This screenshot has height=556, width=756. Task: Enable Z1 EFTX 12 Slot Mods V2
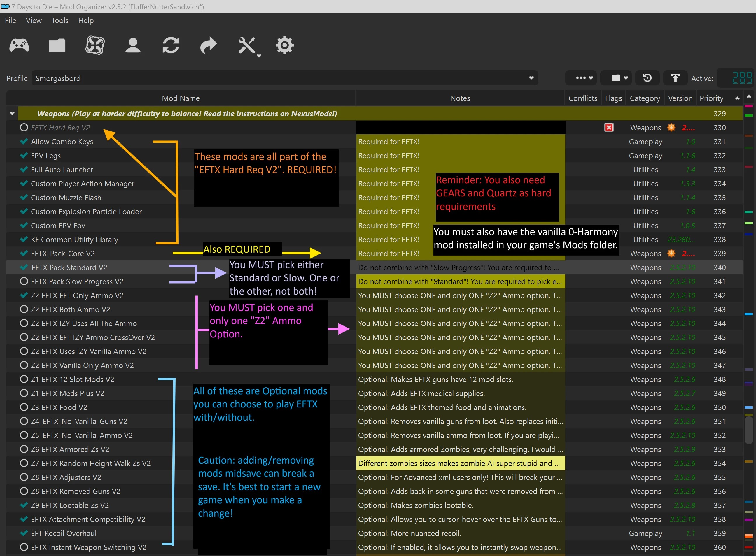tap(24, 379)
